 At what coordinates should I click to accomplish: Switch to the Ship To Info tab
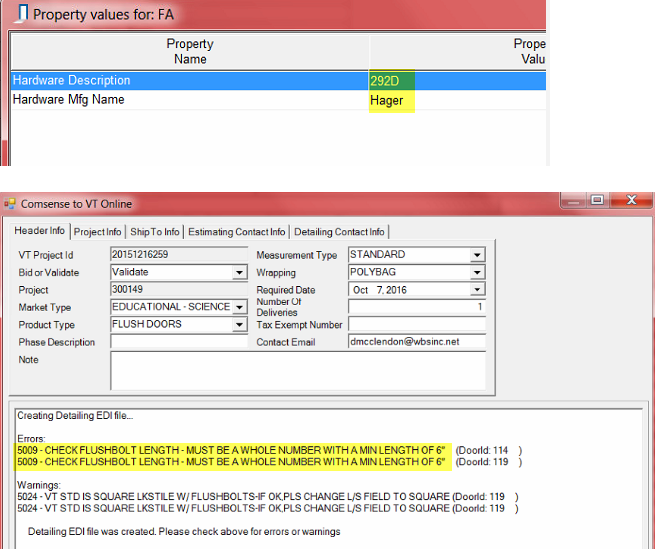click(x=155, y=232)
